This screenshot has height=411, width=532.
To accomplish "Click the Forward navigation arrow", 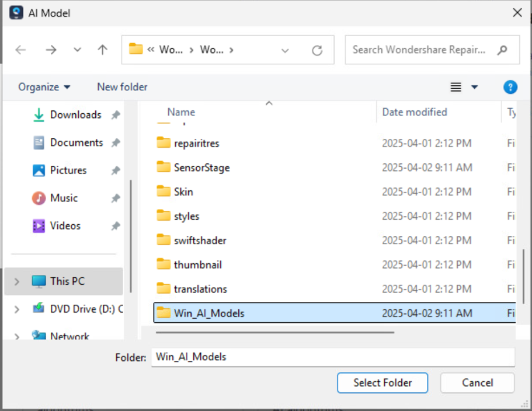I will (51, 50).
